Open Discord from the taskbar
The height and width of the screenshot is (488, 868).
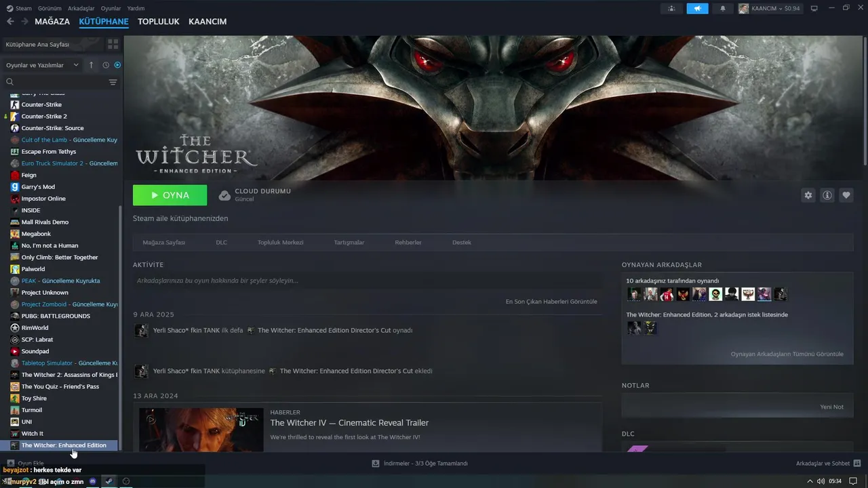(x=93, y=481)
